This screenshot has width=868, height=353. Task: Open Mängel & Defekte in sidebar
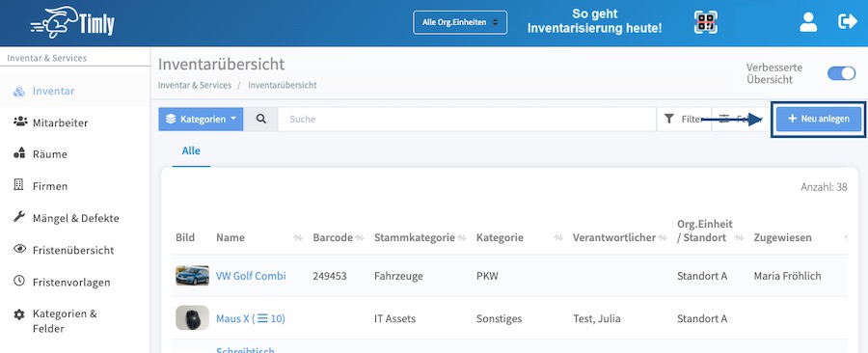(75, 218)
